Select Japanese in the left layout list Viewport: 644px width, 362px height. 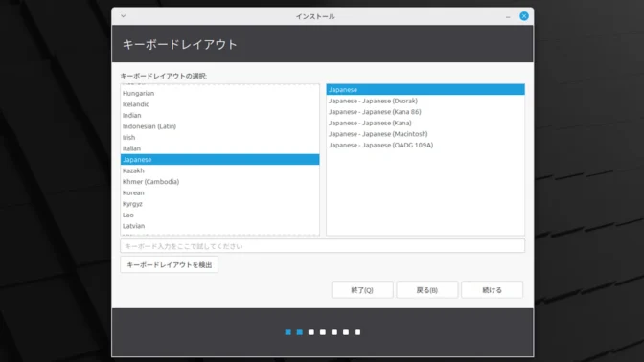click(219, 160)
